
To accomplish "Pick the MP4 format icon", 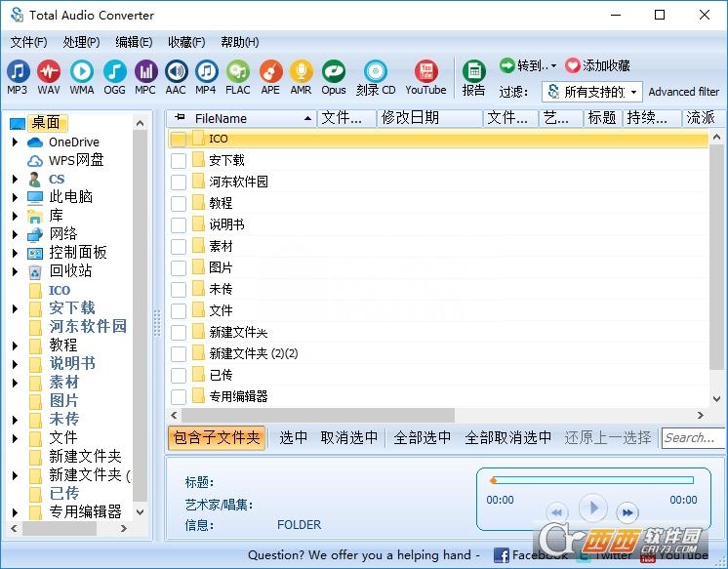I will pyautogui.click(x=207, y=72).
